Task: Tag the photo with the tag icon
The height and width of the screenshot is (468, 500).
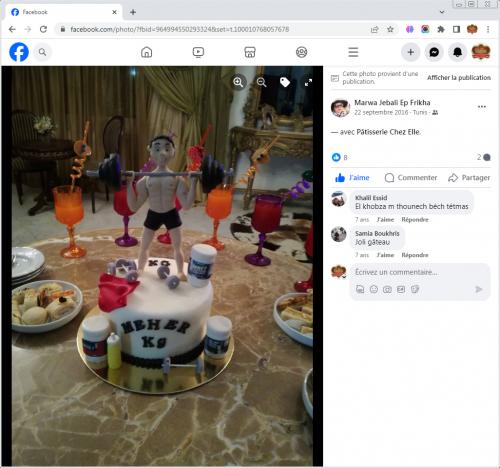Action: [285, 82]
